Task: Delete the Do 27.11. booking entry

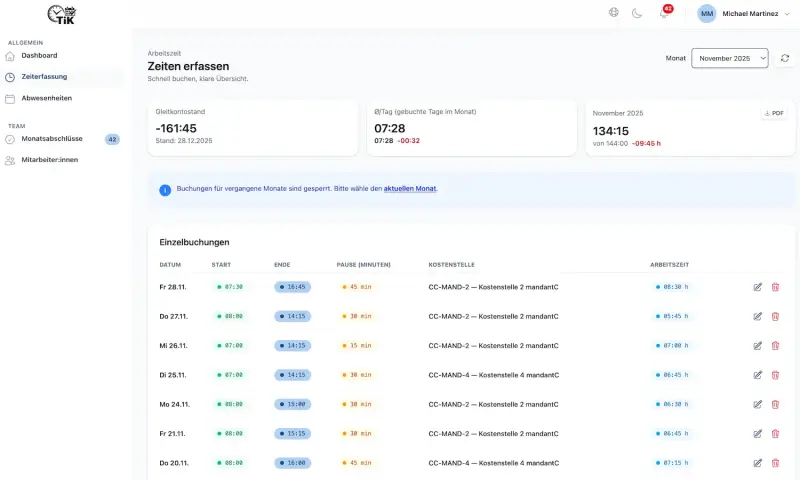Action: coord(775,316)
